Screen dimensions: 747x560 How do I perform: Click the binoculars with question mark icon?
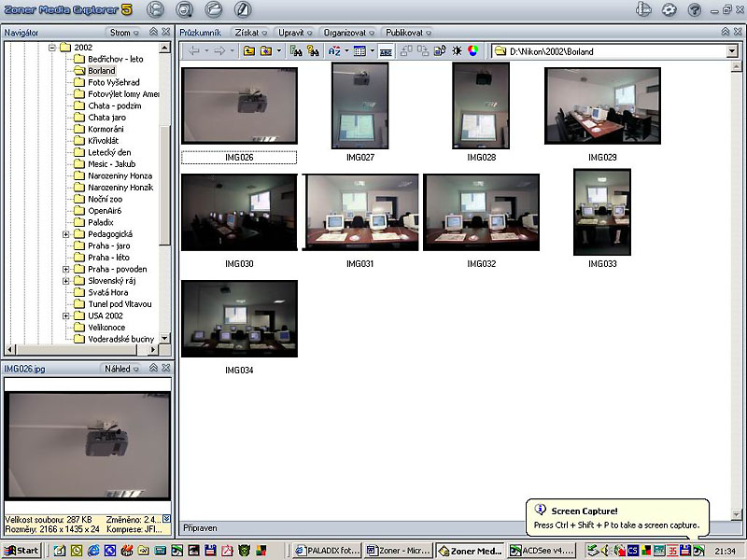click(x=313, y=51)
